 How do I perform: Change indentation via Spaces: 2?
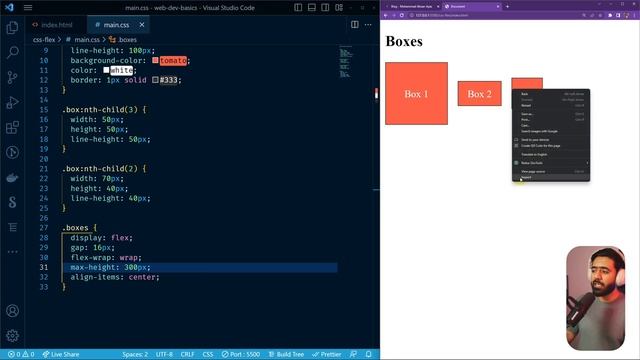135,354
